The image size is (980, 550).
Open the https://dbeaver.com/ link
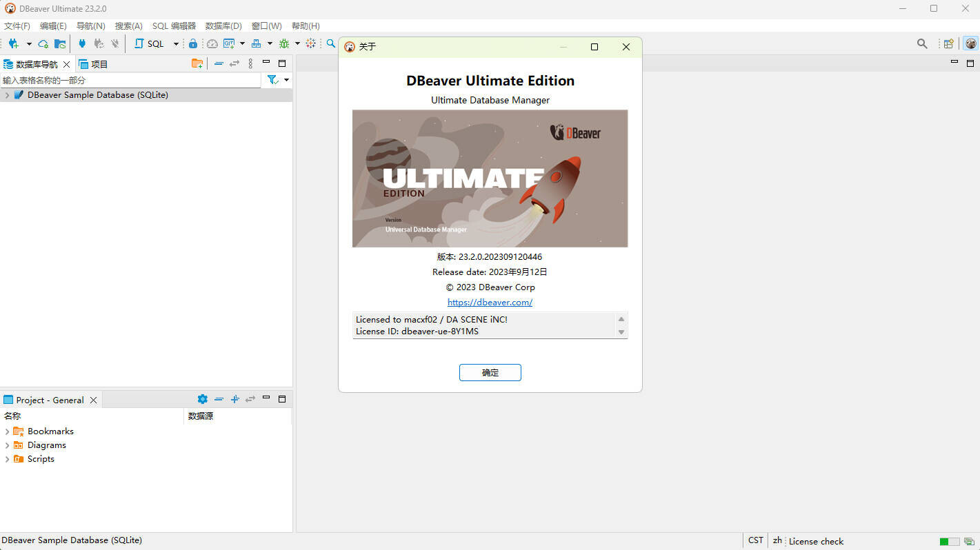click(490, 302)
